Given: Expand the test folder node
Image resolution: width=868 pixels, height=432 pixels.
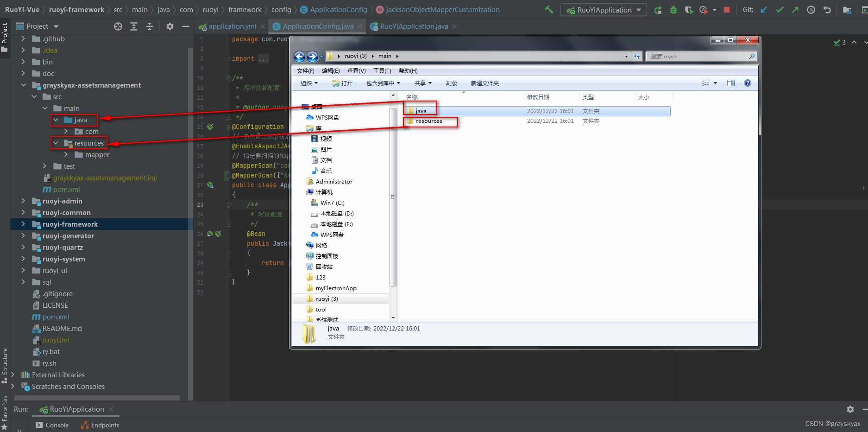Looking at the screenshot, I should coord(44,166).
